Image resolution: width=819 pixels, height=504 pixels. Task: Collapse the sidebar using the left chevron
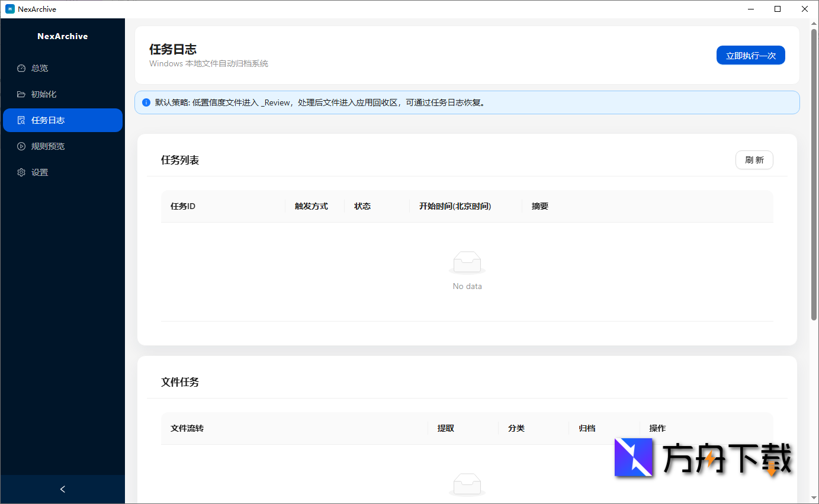pyautogui.click(x=62, y=489)
